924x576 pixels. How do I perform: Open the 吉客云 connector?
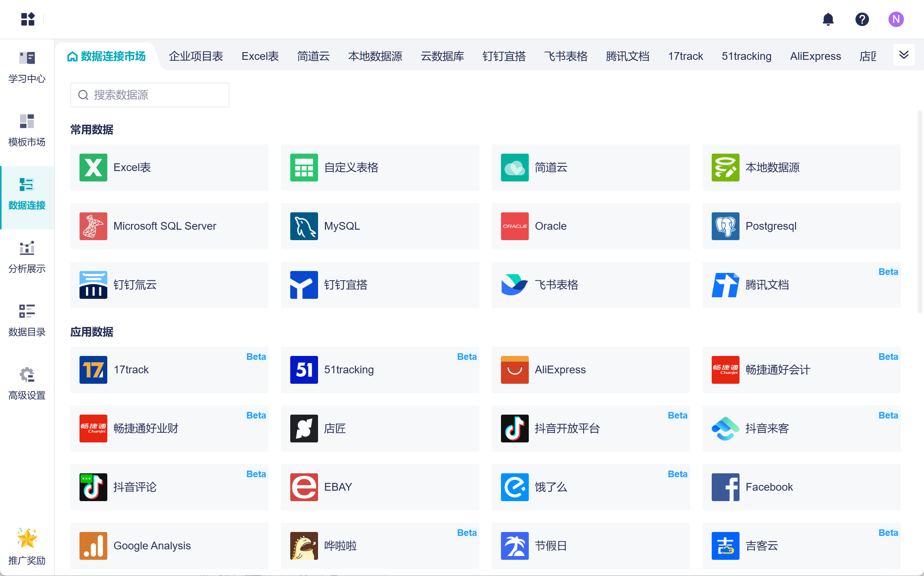[x=802, y=546]
